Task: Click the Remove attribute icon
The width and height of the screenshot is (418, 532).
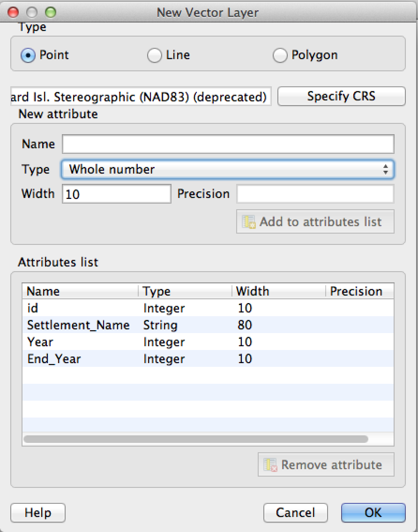Action: (270, 465)
